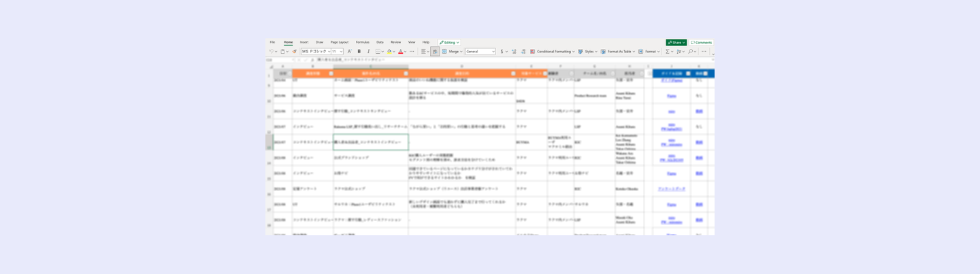980x274 pixels.
Task: Open the Editing mode dropdown
Action: [x=449, y=42]
